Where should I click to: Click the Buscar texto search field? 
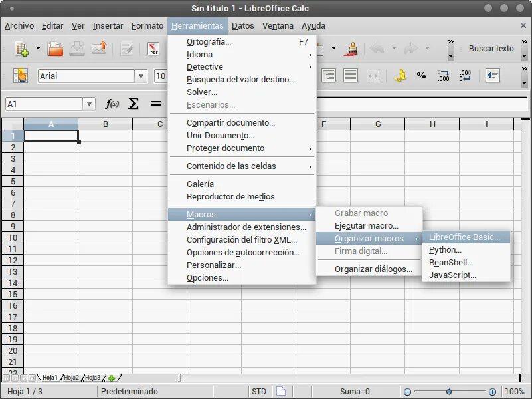(x=491, y=49)
